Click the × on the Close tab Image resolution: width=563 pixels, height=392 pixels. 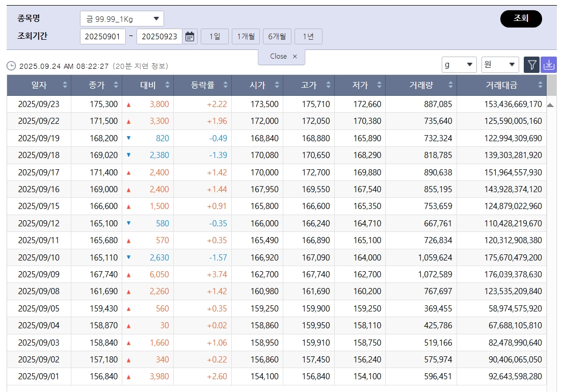click(294, 58)
